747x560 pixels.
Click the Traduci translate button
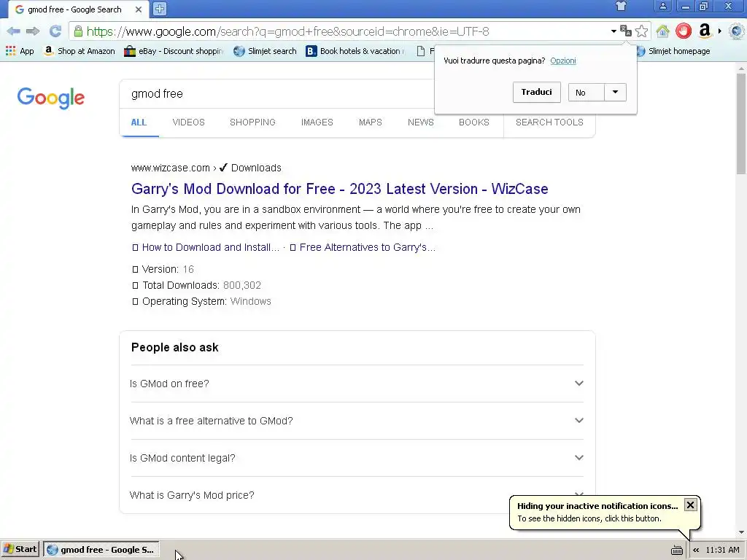click(x=536, y=92)
